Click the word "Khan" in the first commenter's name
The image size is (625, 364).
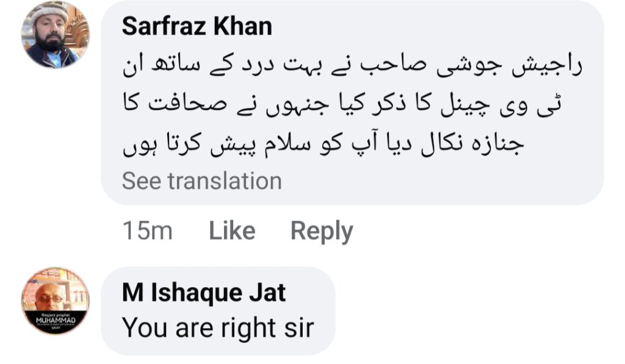[x=243, y=26]
